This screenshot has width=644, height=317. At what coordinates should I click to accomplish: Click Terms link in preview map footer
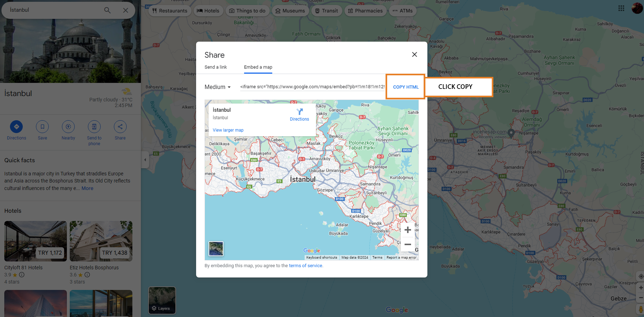click(x=377, y=258)
